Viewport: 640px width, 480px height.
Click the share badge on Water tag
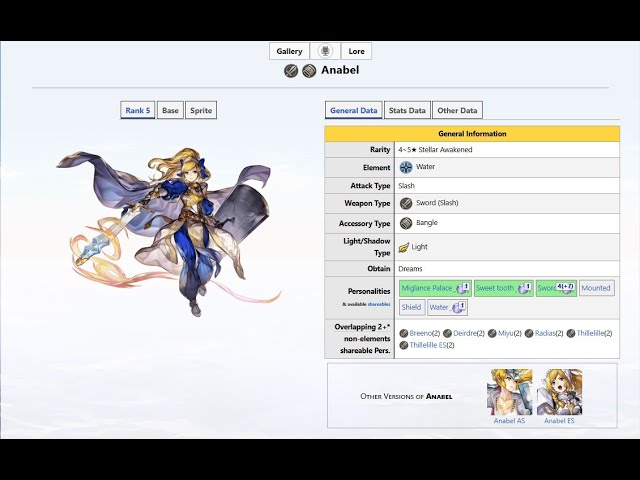(x=459, y=307)
